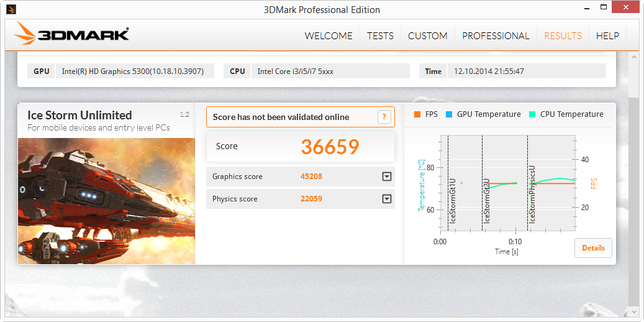
Task: Click the blue GPU Temperature legend swatch
Action: (448, 114)
